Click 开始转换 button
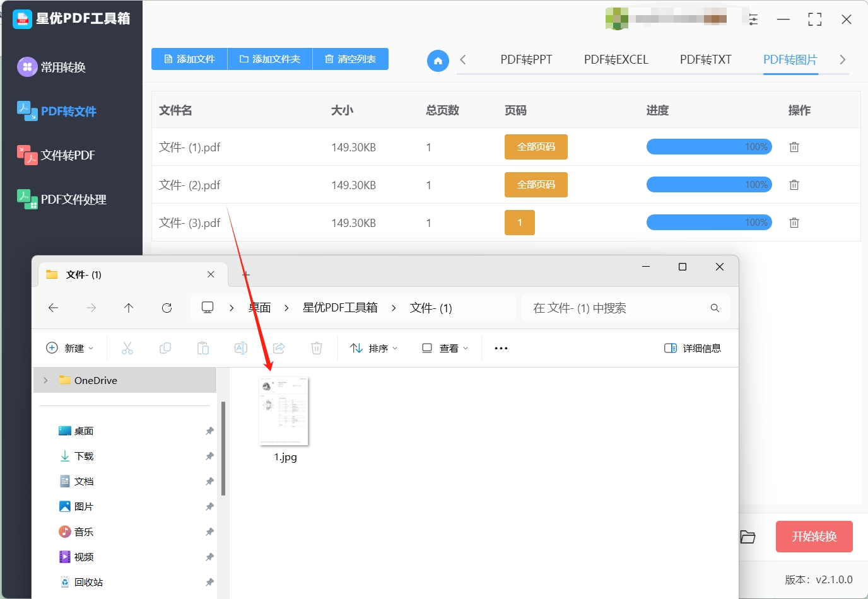 [x=814, y=537]
